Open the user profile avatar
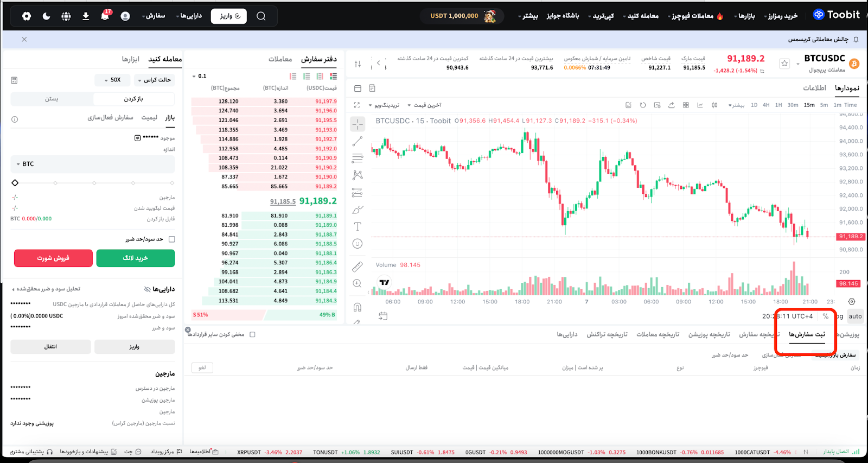 pyautogui.click(x=125, y=16)
